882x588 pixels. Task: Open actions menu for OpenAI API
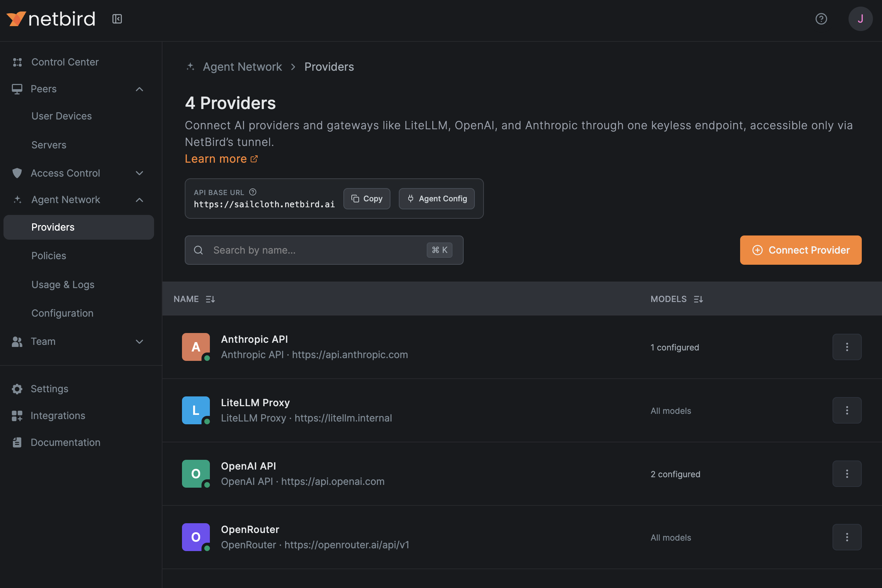(847, 474)
